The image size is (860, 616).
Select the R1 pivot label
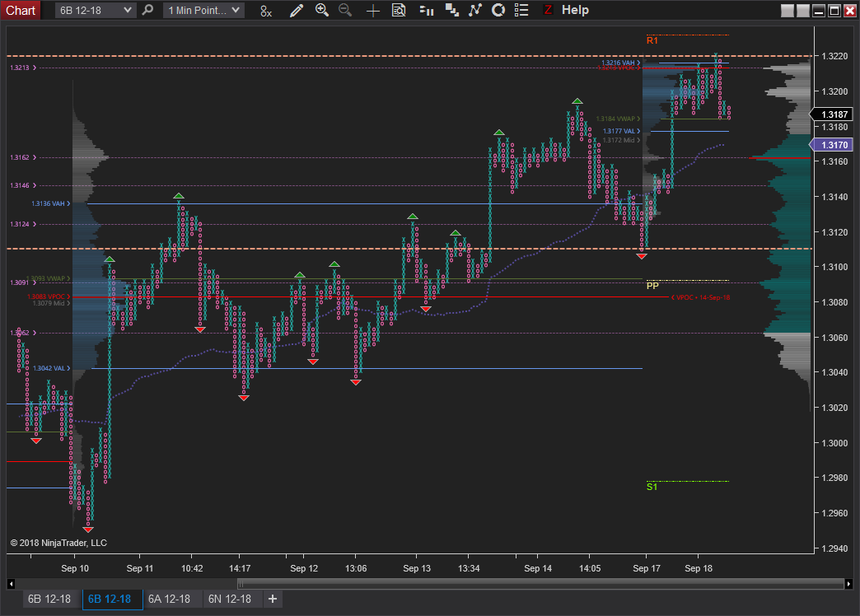pos(652,40)
